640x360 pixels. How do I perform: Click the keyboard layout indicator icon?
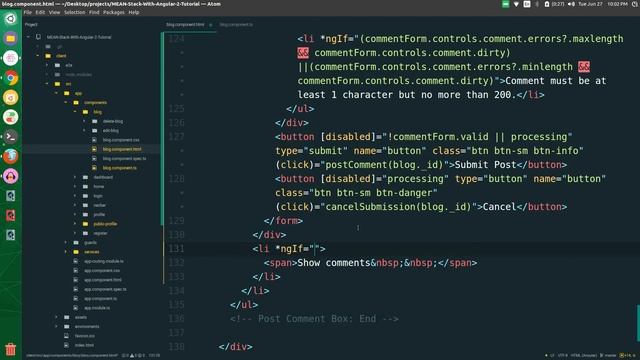click(527, 4)
